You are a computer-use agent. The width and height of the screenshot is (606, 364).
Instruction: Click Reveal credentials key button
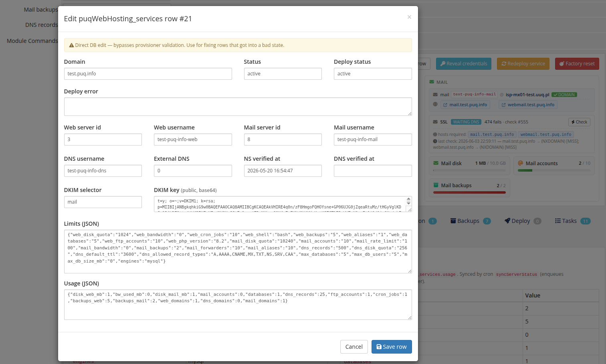coord(464,64)
